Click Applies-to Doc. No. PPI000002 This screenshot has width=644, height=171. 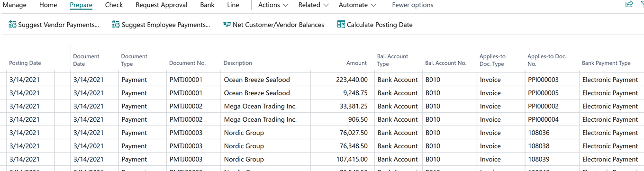[x=543, y=106]
